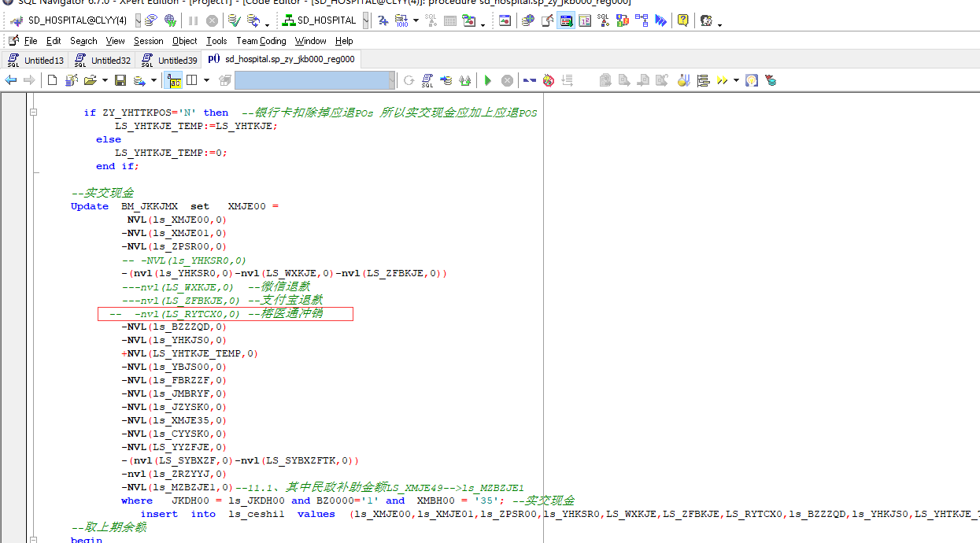Image resolution: width=980 pixels, height=543 pixels.
Task: Click the highlighted Code Editor window icon
Action: (x=565, y=20)
